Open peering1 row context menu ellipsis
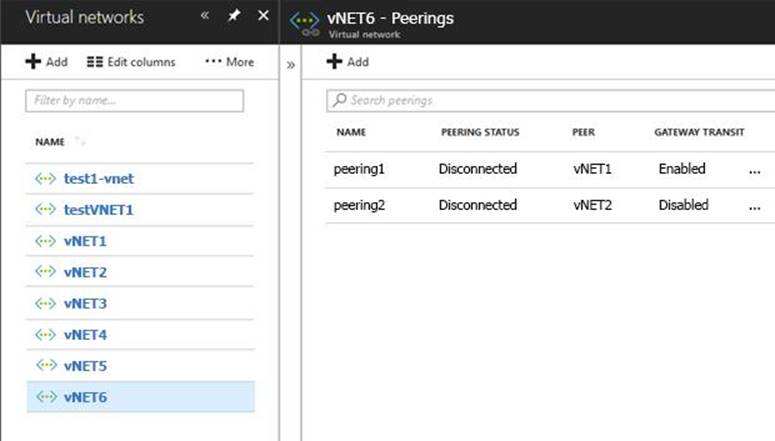 (754, 170)
